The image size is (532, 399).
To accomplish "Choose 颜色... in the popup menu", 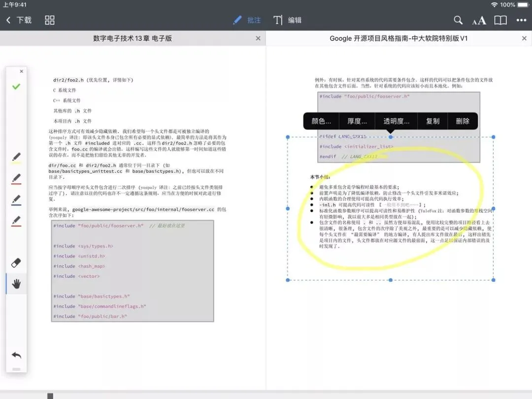I will (321, 121).
